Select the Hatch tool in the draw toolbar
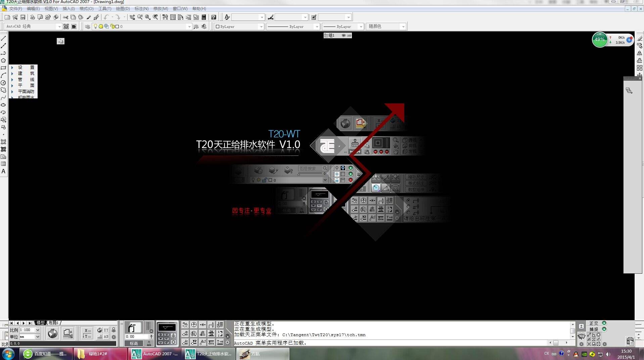Screen dimensions: 644x360 pyautogui.click(x=3, y=142)
